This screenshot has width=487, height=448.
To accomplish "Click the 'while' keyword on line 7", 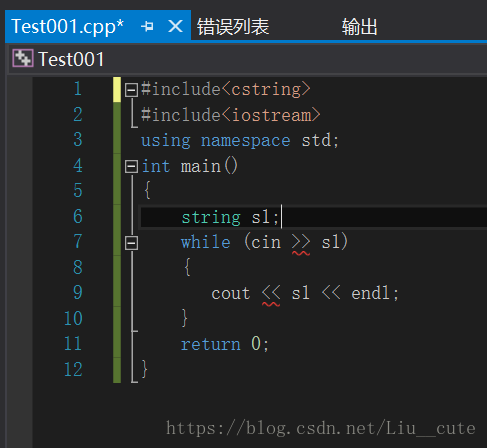I will [206, 242].
